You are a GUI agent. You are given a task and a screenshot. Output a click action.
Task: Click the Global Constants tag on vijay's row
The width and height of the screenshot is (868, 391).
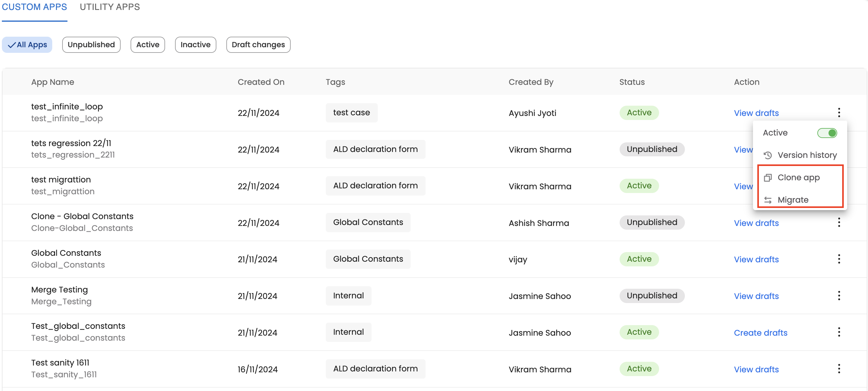[367, 259]
